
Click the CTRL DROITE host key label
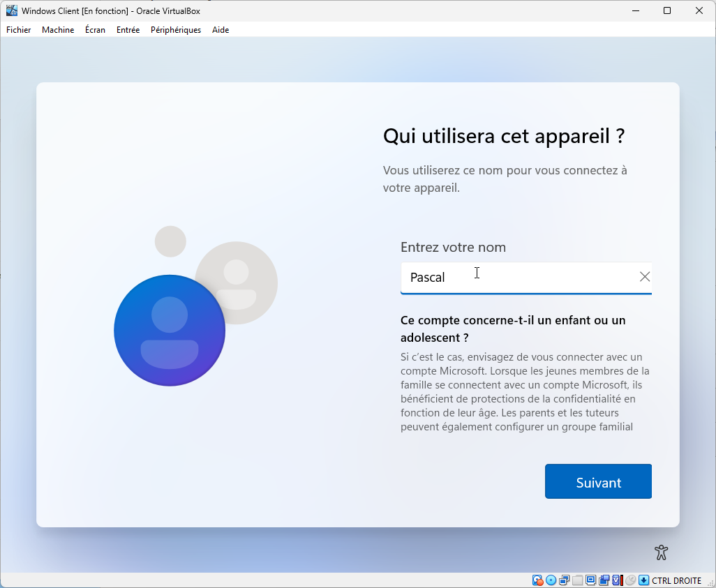pos(676,581)
